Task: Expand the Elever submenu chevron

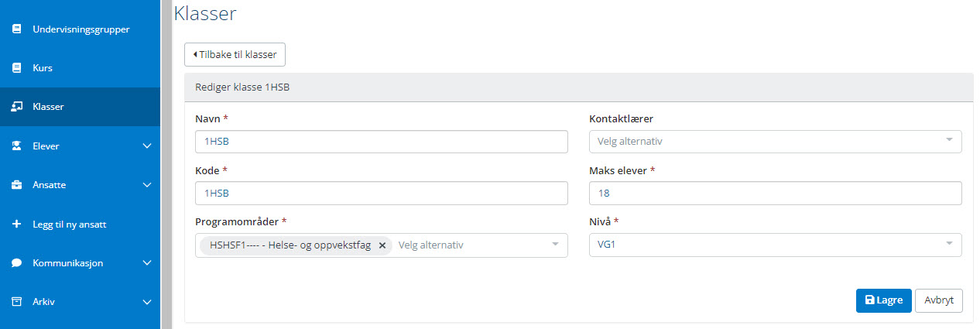Action: (147, 146)
